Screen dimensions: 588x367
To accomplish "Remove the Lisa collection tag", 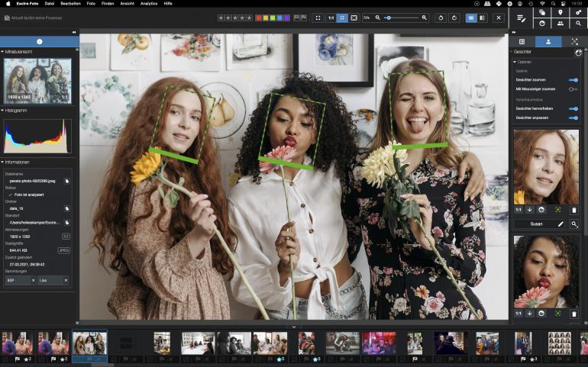I will (66, 281).
